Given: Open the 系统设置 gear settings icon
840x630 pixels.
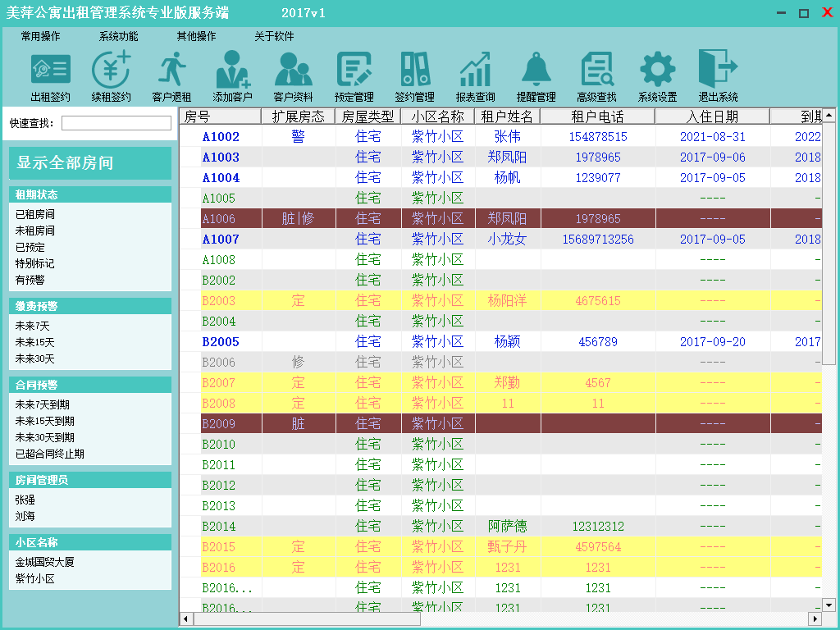Looking at the screenshot, I should (657, 71).
